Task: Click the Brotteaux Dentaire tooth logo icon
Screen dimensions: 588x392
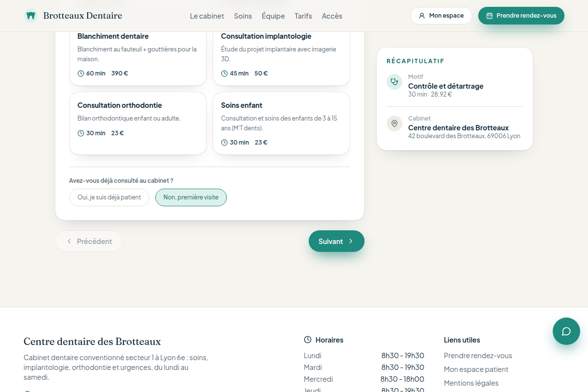Action: [x=31, y=16]
